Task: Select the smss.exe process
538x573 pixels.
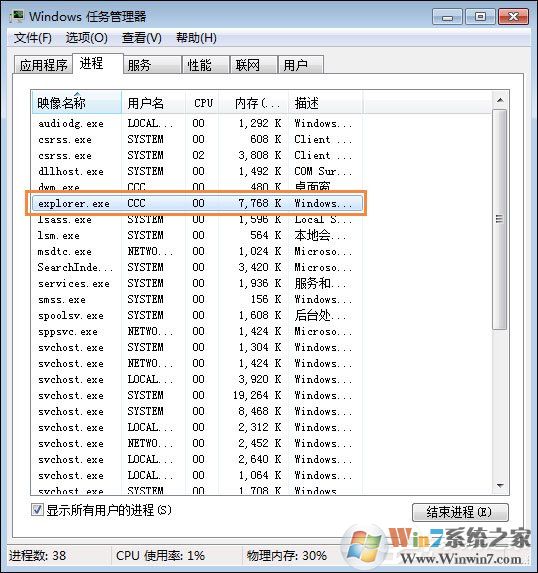Action: point(197,300)
